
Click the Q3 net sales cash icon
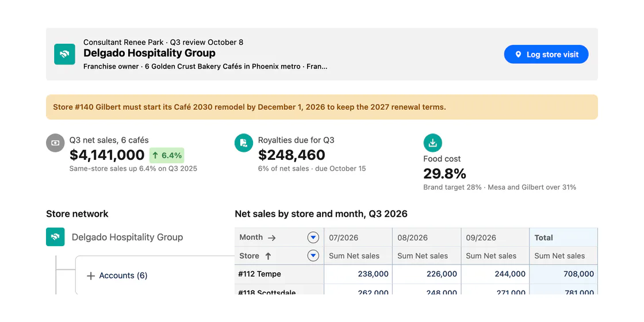click(x=55, y=143)
